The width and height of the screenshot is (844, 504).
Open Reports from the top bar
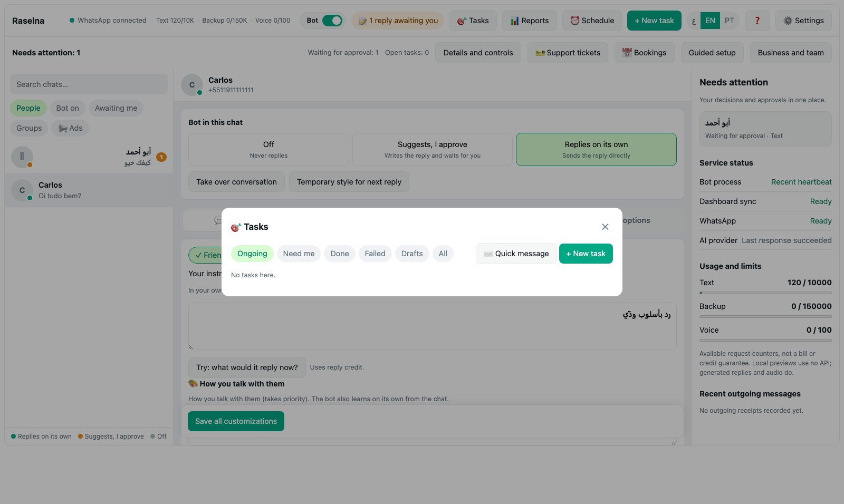[x=530, y=21]
